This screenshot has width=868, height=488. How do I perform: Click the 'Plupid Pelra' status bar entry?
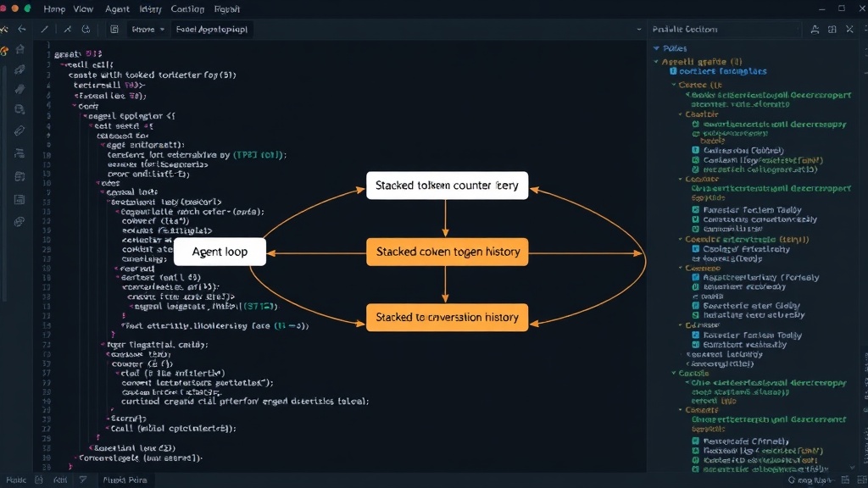tap(125, 480)
